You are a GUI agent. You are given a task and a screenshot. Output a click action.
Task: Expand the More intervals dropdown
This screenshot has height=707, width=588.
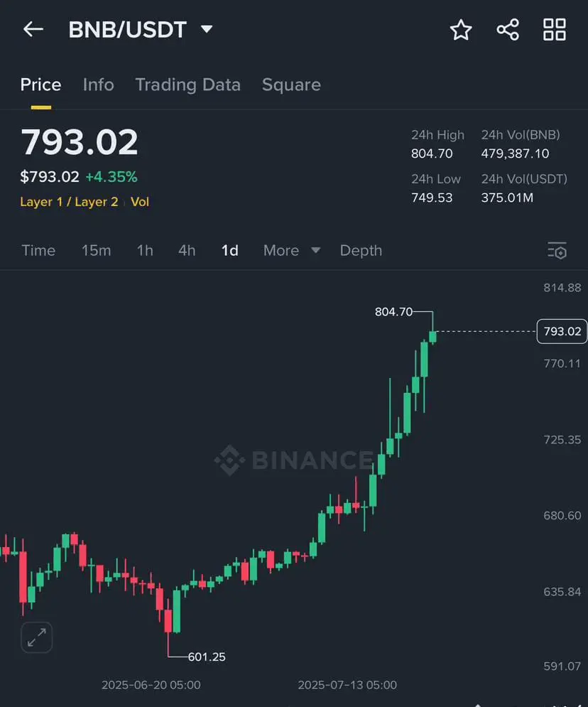(291, 250)
